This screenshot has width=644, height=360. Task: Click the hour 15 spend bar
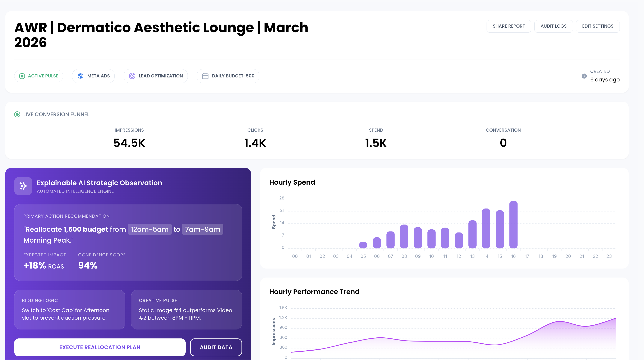point(500,229)
